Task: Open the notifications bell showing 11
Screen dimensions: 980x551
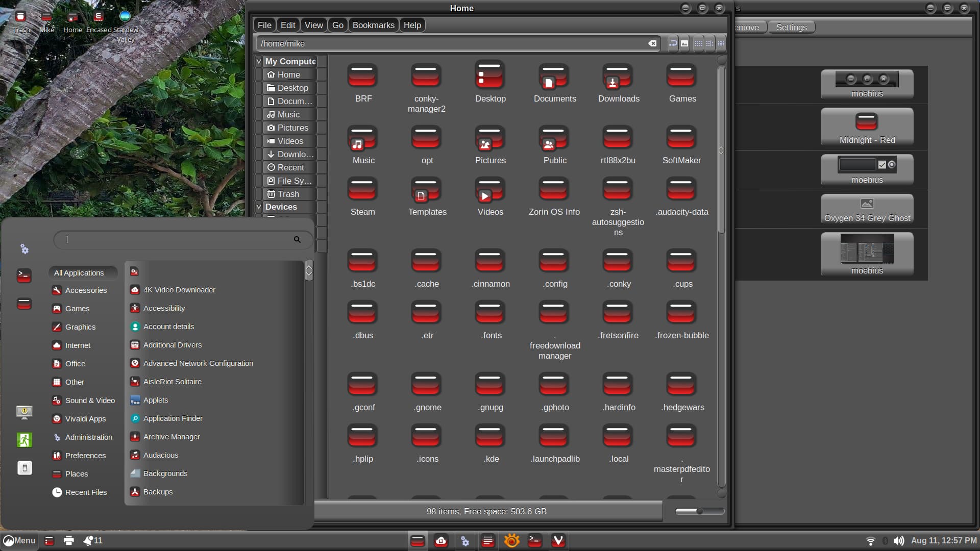Action: click(93, 540)
